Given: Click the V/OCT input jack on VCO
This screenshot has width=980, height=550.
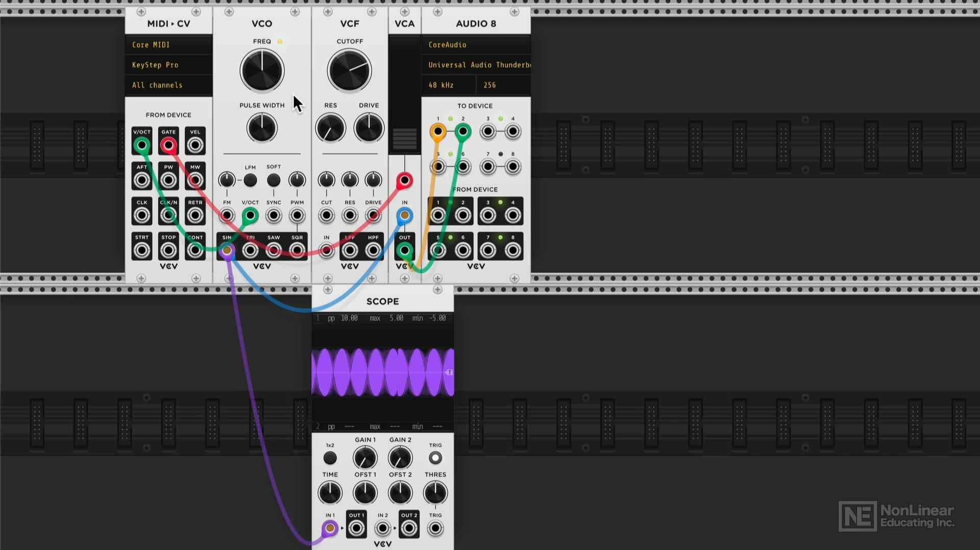Looking at the screenshot, I should [x=250, y=215].
